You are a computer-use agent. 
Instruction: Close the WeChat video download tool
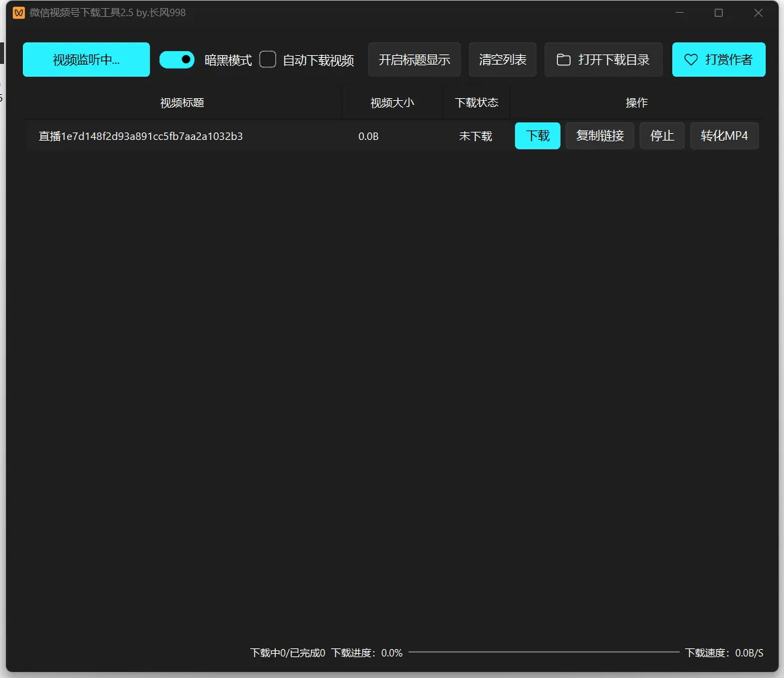758,13
